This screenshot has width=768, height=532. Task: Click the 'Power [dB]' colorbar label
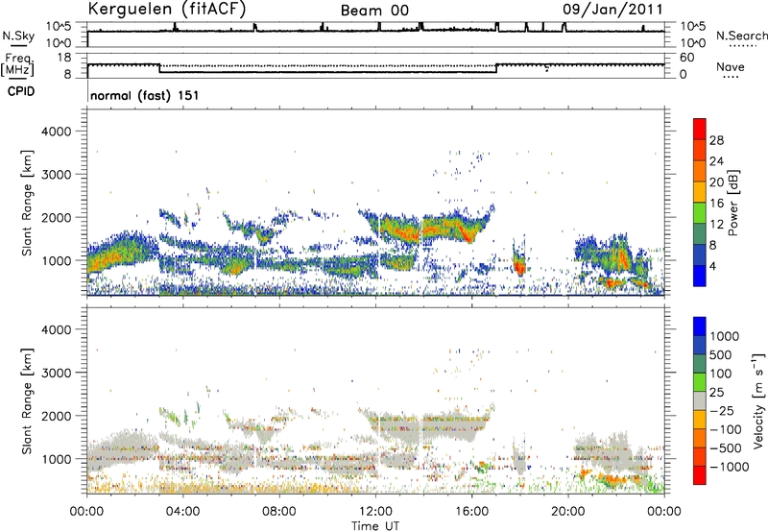point(732,203)
